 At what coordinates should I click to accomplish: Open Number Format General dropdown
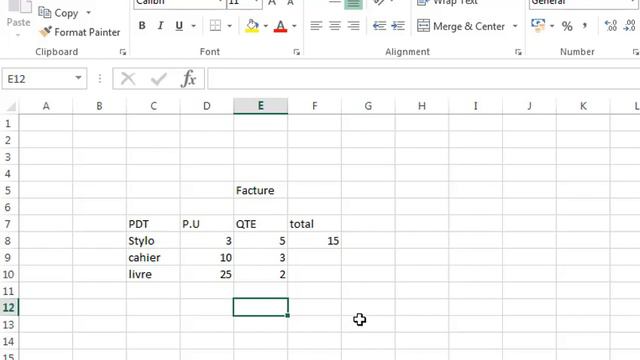pyautogui.click(x=632, y=3)
